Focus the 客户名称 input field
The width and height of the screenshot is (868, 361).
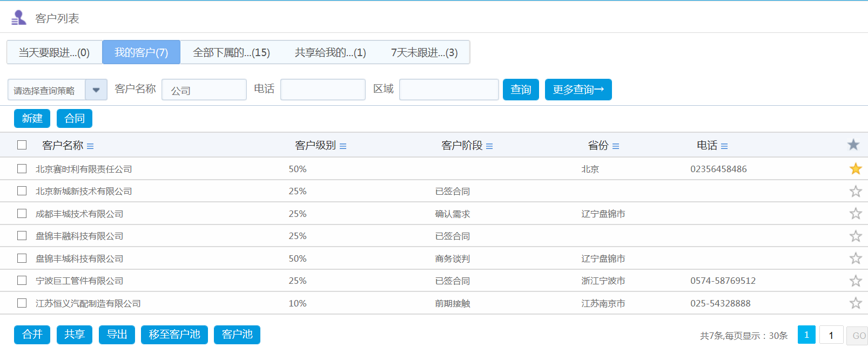click(204, 90)
